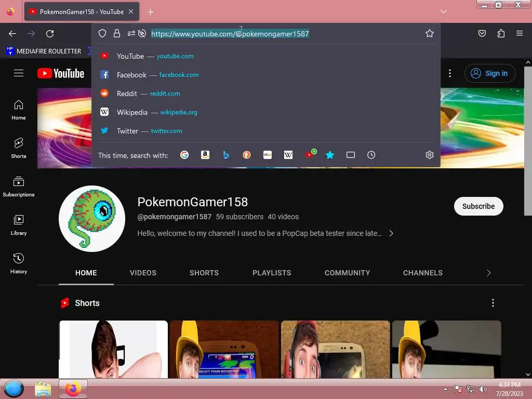Click the Sign in button

[490, 73]
